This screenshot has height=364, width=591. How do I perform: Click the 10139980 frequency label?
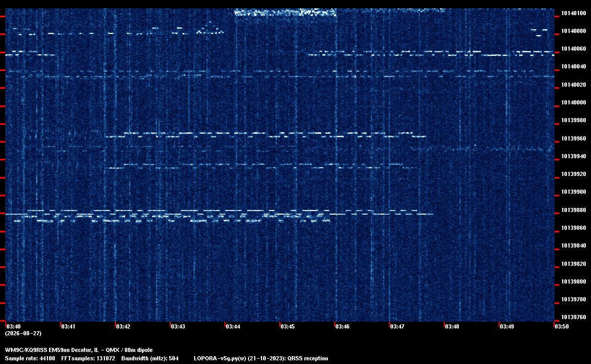click(x=573, y=120)
